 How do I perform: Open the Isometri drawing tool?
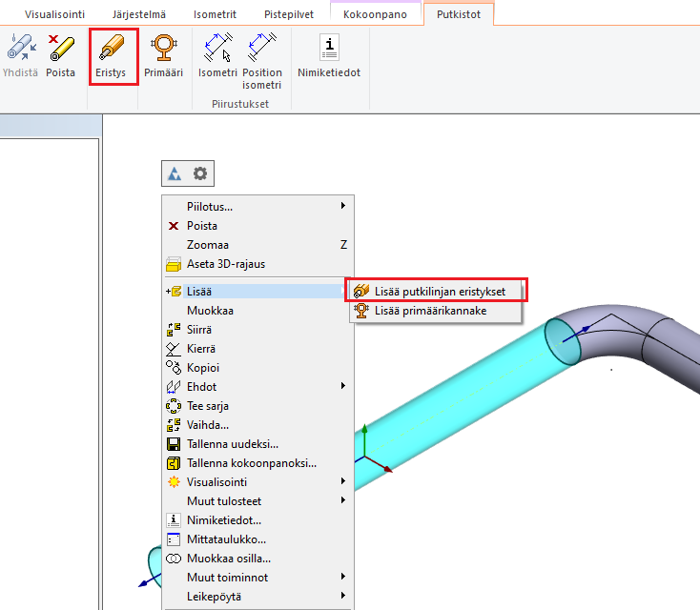click(217, 55)
